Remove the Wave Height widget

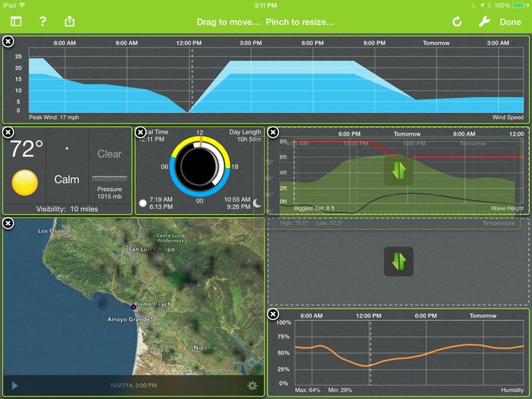pos(273,132)
